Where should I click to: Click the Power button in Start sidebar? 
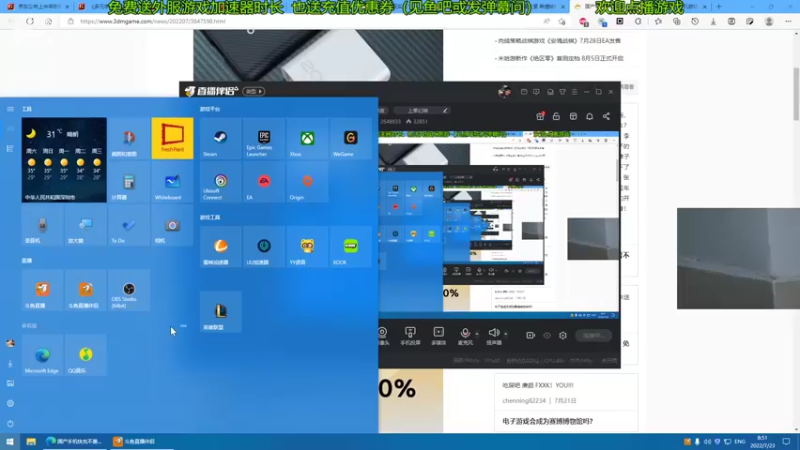pos(10,423)
